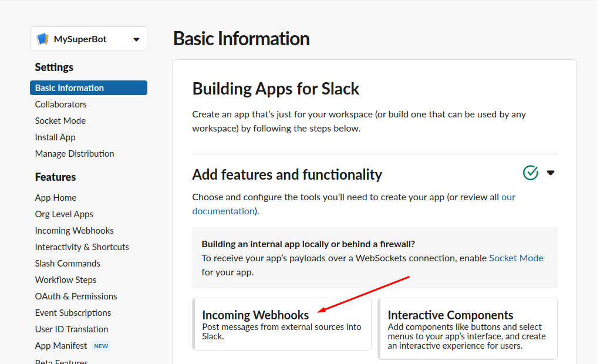Screen dimensions: 597x364
Task: Open Manage Distribution settings
Action: [75, 153]
